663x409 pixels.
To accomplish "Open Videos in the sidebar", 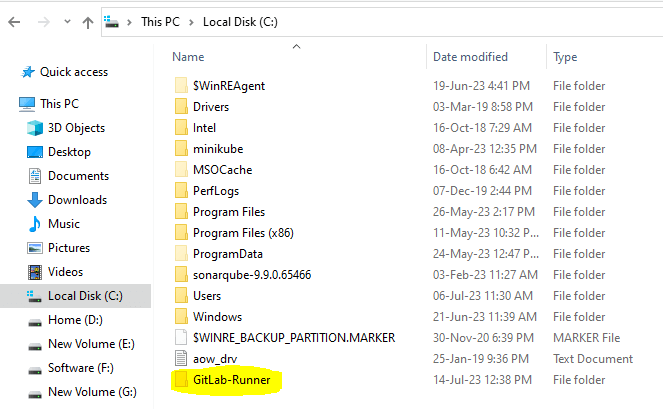I will (x=65, y=272).
